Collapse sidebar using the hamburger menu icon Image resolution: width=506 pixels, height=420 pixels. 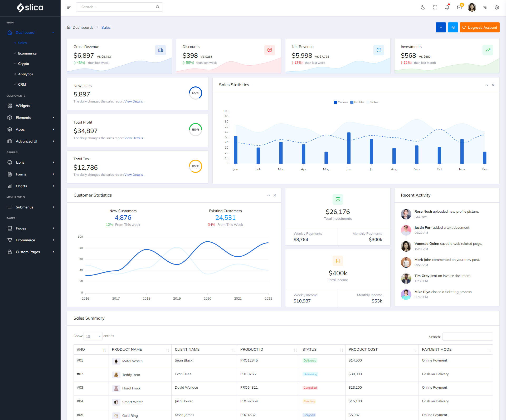coord(69,7)
